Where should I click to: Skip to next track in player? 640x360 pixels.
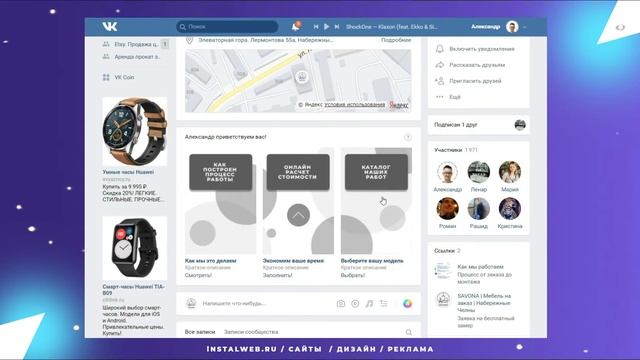pyautogui.click(x=337, y=27)
